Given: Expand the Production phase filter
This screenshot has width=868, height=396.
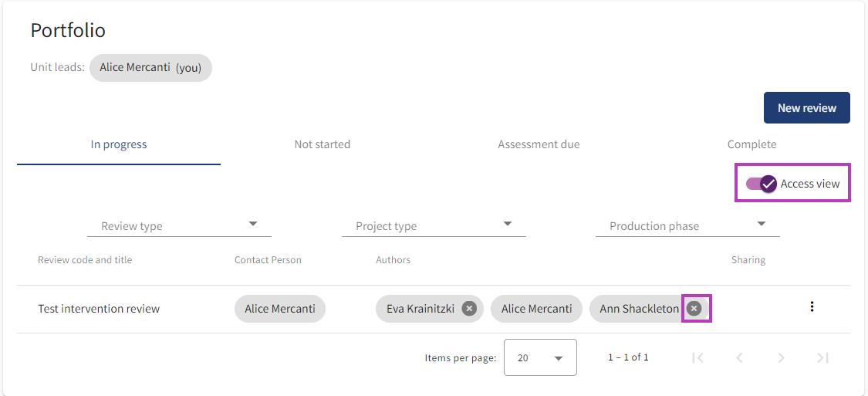Looking at the screenshot, I should pos(687,225).
